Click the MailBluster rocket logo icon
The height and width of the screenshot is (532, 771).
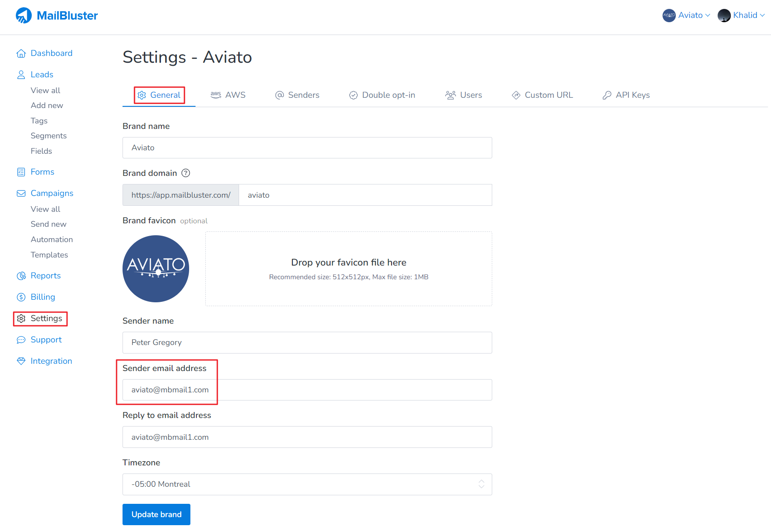coord(24,15)
